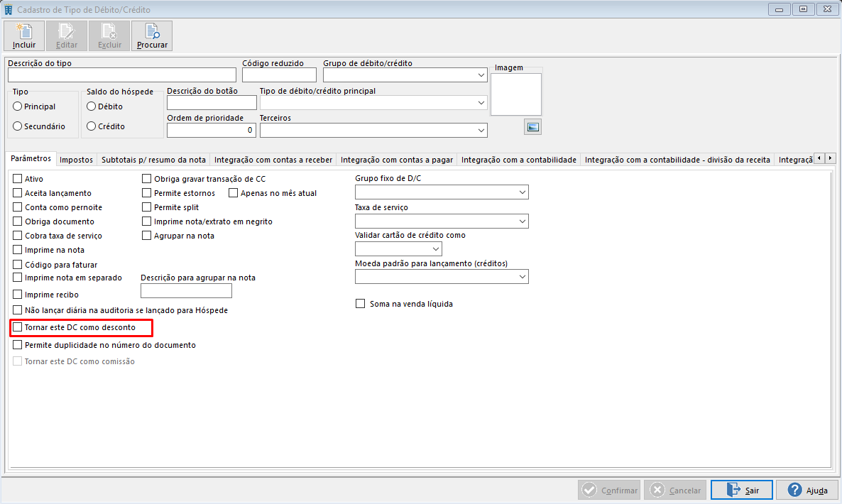
Task: Open Integração com contas a pagar tab
Action: pos(397,160)
